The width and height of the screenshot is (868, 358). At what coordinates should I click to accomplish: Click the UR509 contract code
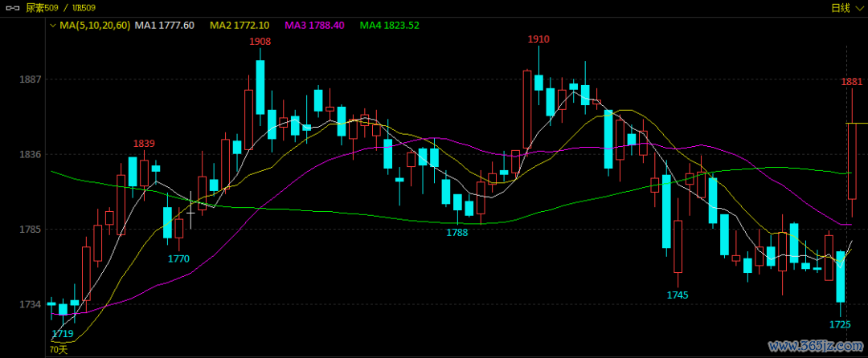[84, 7]
